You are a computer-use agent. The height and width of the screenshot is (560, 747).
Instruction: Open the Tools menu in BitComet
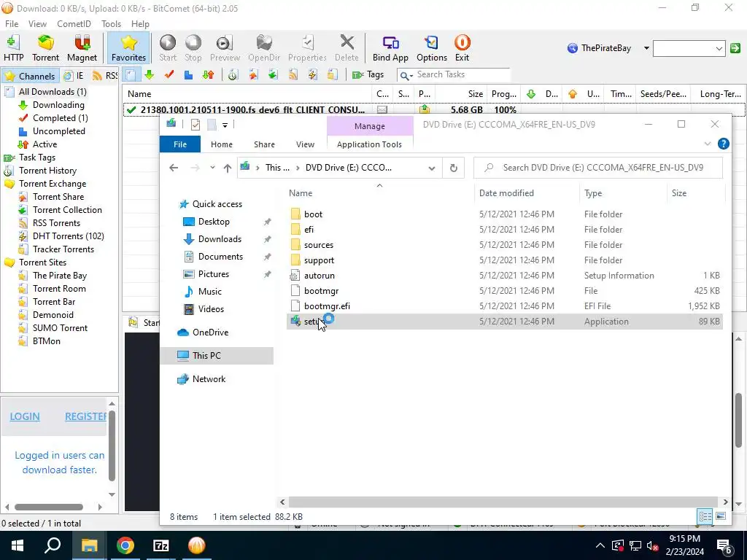(x=111, y=24)
